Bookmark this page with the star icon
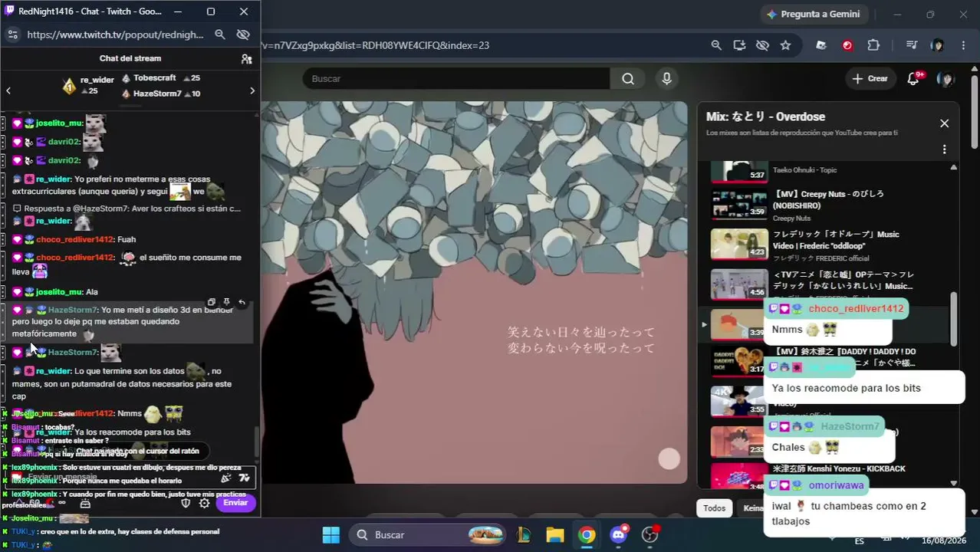The image size is (980, 552). click(x=785, y=45)
